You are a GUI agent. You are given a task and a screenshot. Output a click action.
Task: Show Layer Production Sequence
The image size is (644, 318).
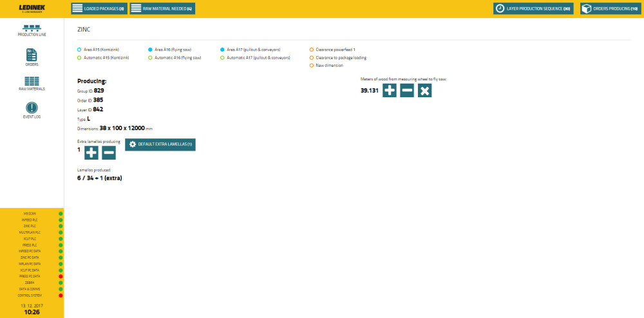click(533, 8)
